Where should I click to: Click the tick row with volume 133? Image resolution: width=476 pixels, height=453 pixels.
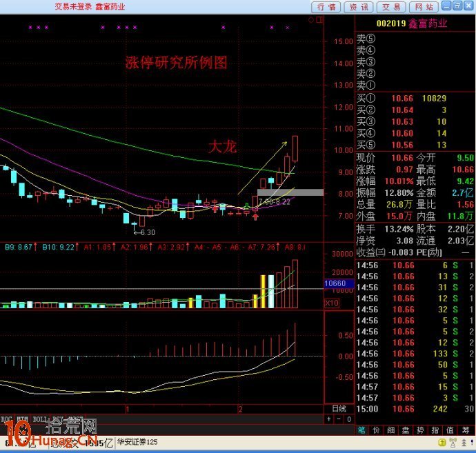[415, 354]
